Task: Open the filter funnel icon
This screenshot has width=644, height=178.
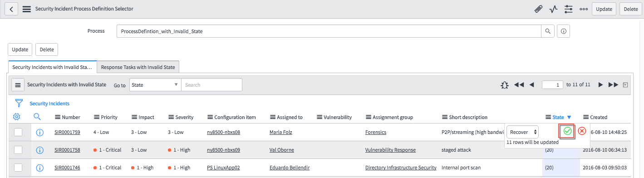Action: [x=19, y=103]
